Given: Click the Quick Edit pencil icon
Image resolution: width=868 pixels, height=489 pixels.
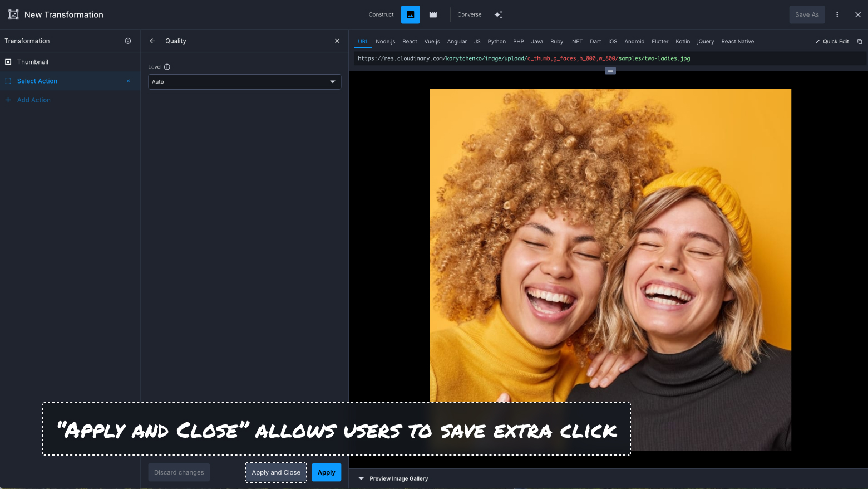Looking at the screenshot, I should [x=817, y=41].
